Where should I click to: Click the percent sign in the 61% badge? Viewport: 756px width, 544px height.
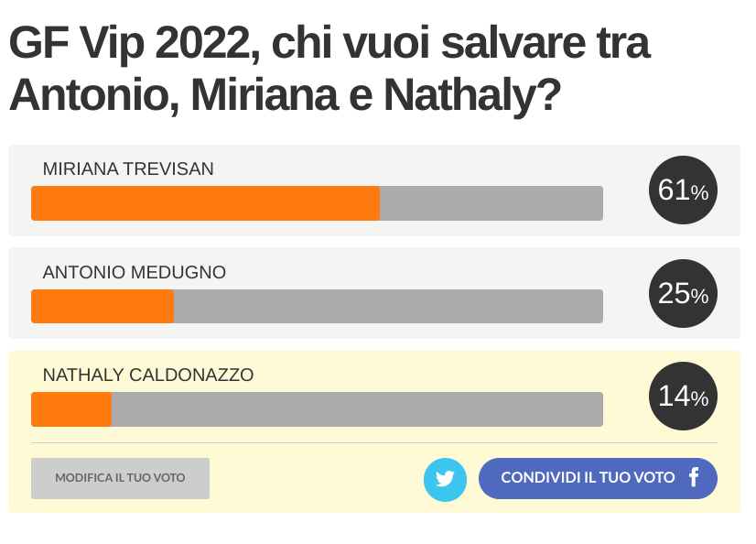[x=700, y=193]
